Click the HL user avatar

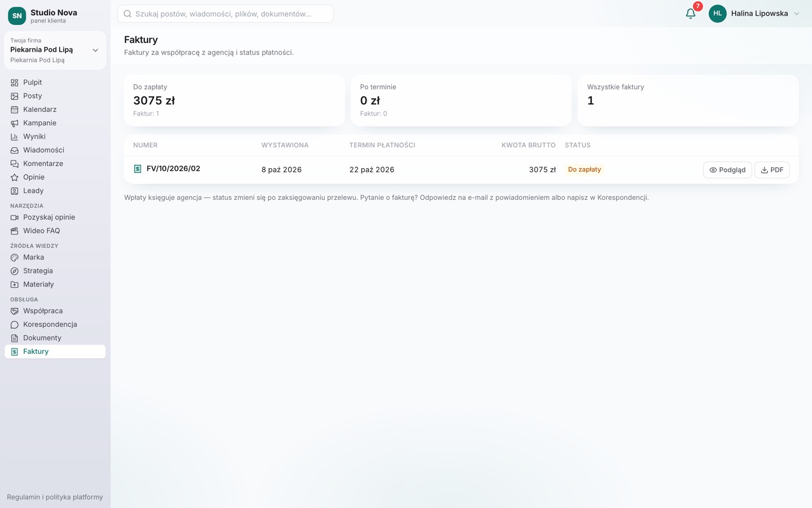tap(717, 14)
